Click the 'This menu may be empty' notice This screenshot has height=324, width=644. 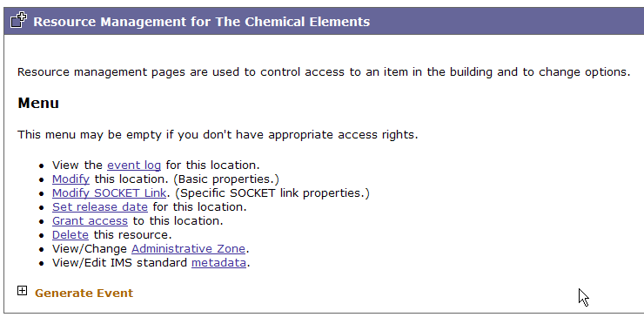click(x=218, y=135)
